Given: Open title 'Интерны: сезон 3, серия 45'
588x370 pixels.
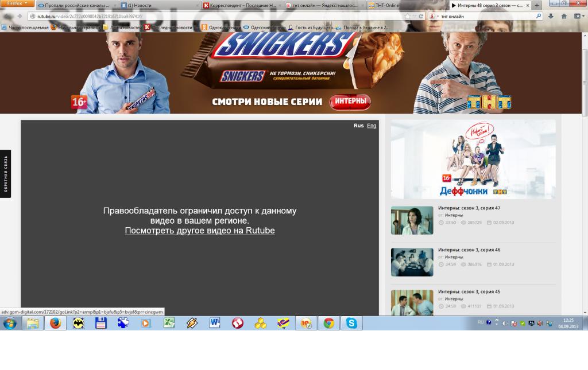Looking at the screenshot, I should coord(469,292).
